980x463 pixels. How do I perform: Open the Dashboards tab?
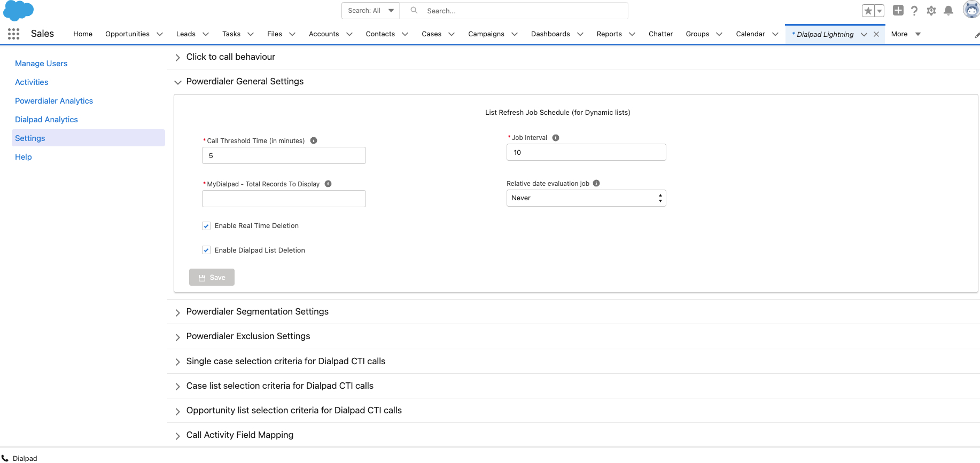[550, 34]
